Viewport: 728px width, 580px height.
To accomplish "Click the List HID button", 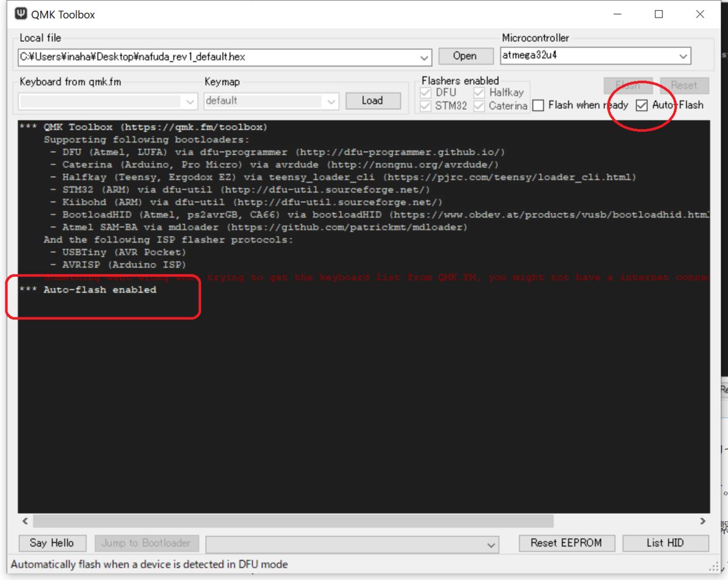I will [x=666, y=543].
